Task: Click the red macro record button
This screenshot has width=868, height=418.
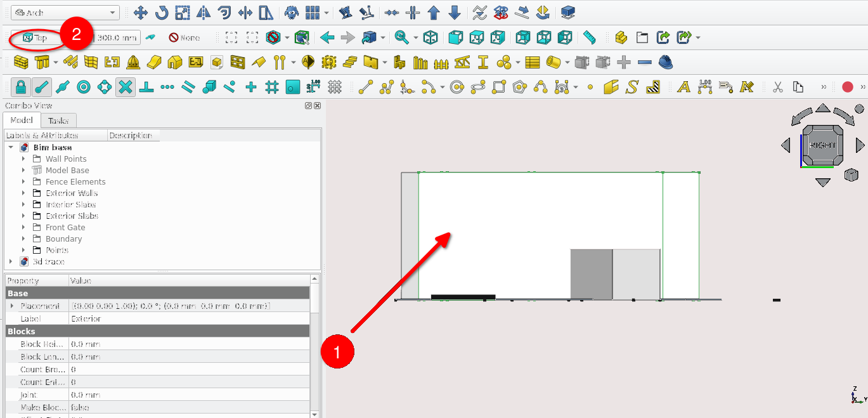Action: (847, 87)
